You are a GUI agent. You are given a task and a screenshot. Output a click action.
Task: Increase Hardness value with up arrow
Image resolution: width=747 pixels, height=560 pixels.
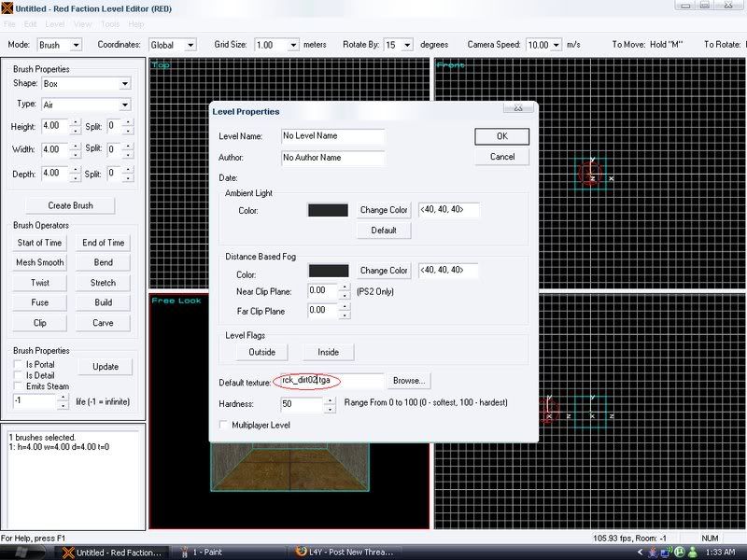pos(330,400)
